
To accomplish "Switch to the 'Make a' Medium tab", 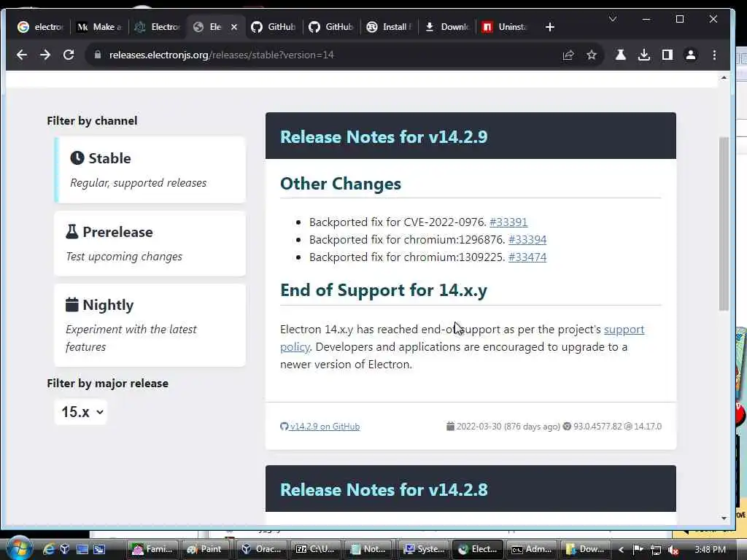I will pos(99,27).
